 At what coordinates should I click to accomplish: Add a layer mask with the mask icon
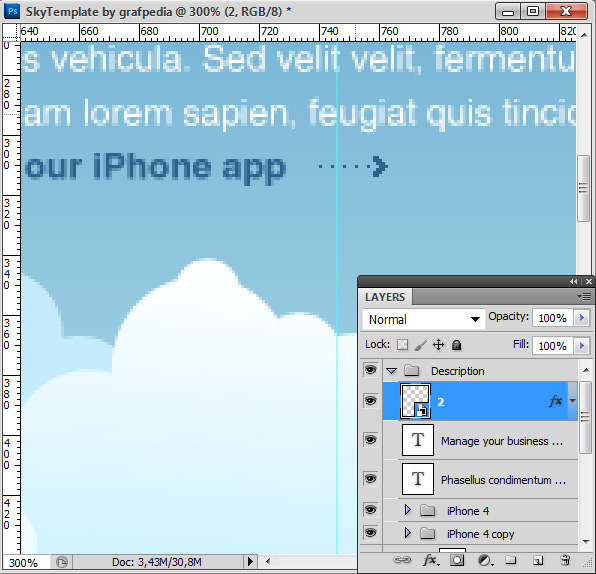(x=457, y=560)
